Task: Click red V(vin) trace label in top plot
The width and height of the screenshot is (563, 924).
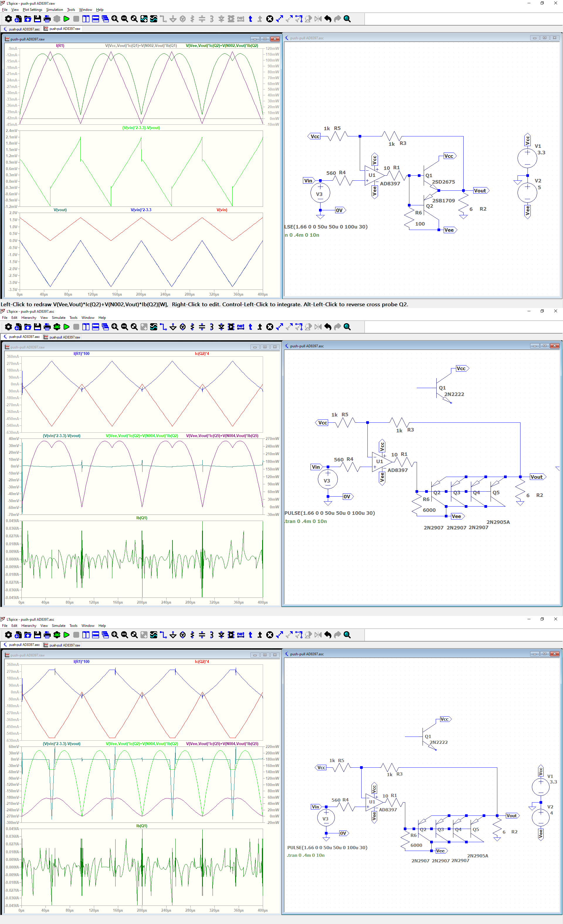Action: tap(222, 210)
